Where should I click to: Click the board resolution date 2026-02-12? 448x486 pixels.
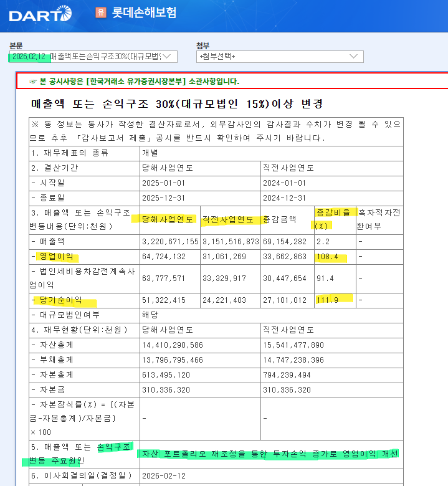point(163,476)
